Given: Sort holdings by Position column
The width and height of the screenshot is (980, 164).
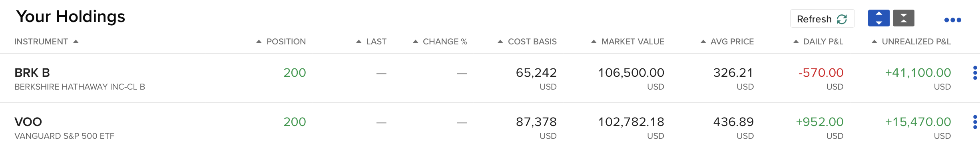Looking at the screenshot, I should click(x=286, y=42).
